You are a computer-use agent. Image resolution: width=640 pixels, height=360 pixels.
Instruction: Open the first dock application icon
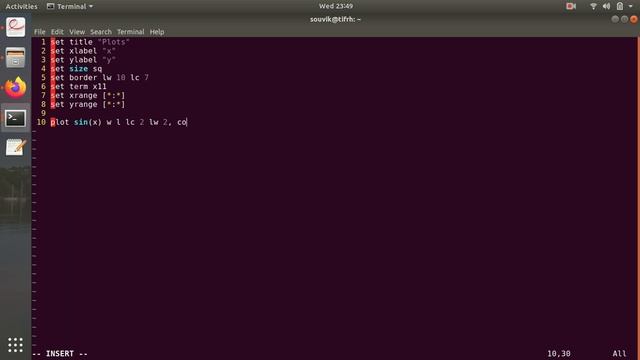pos(16,27)
